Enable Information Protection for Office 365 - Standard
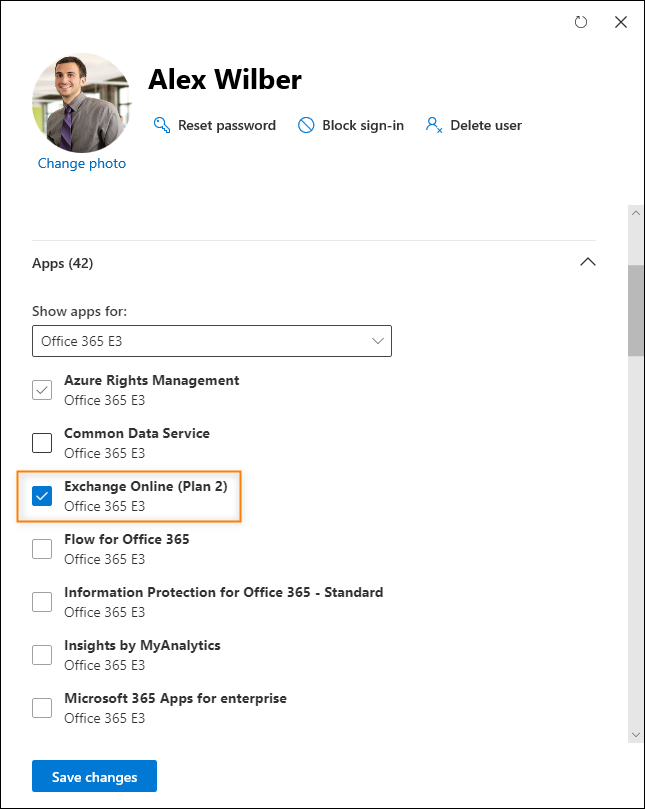This screenshot has width=645, height=809. (x=42, y=602)
